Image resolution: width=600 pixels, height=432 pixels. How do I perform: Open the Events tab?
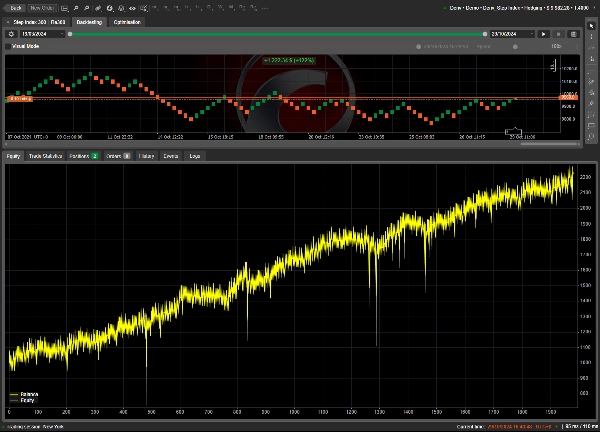point(171,156)
